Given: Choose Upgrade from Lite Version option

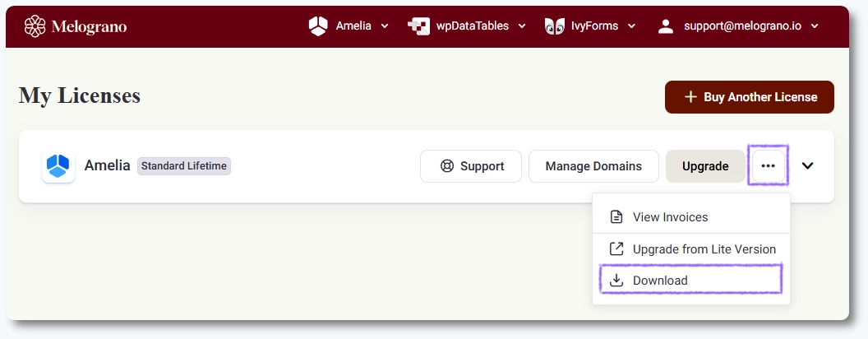Looking at the screenshot, I should pos(704,248).
